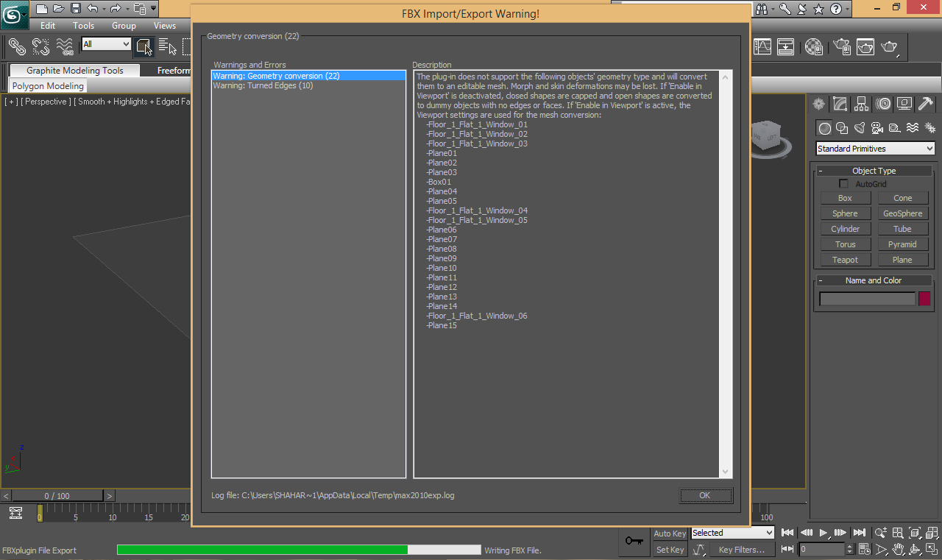Open the Undo history dropdown arrow

102,9
